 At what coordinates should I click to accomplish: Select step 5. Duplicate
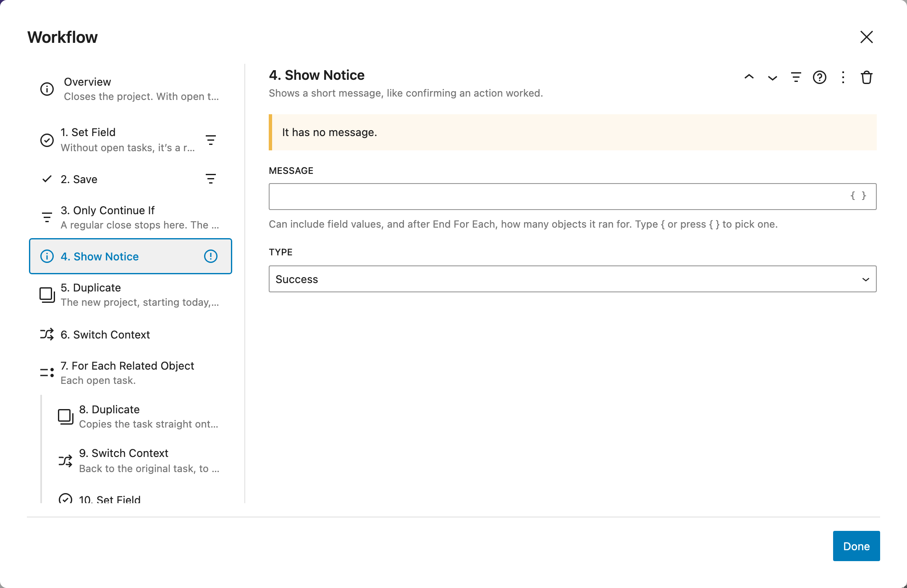pyautogui.click(x=130, y=295)
